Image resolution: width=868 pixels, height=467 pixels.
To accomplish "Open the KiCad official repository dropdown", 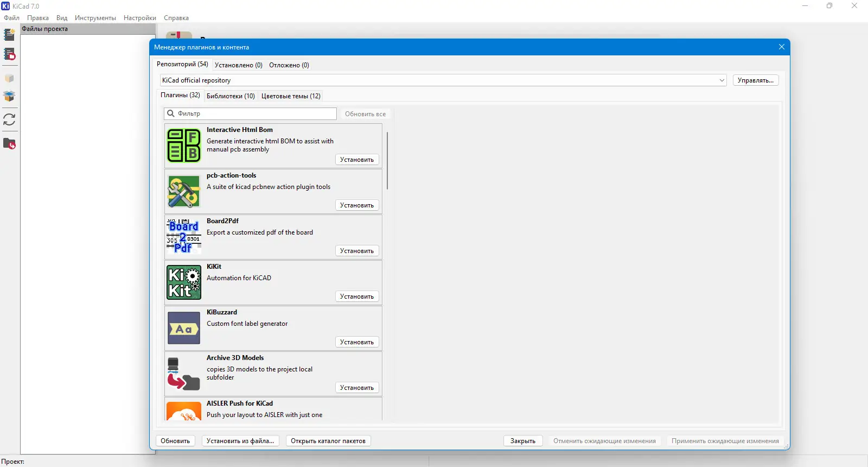I will [x=443, y=80].
